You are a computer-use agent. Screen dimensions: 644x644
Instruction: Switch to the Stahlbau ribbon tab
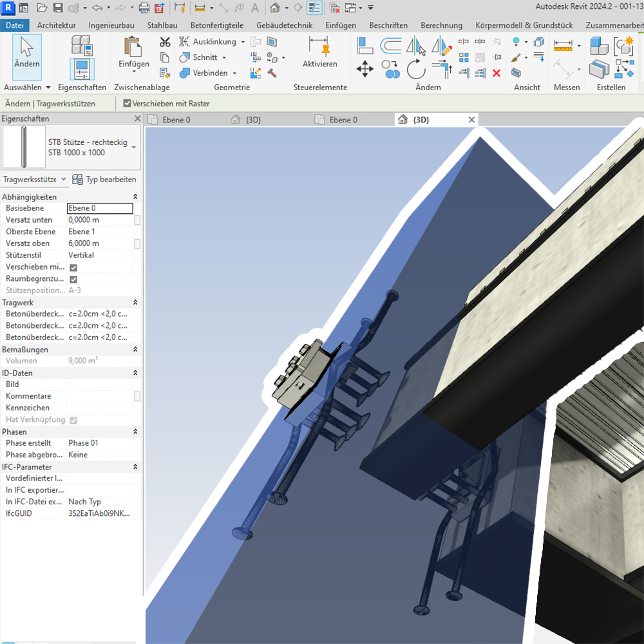pyautogui.click(x=162, y=25)
